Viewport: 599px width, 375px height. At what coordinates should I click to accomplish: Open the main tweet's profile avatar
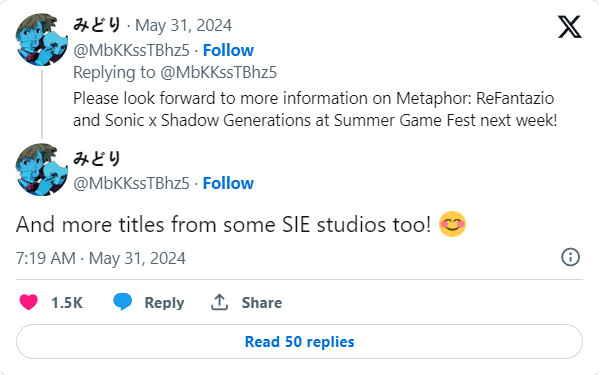coord(42,170)
